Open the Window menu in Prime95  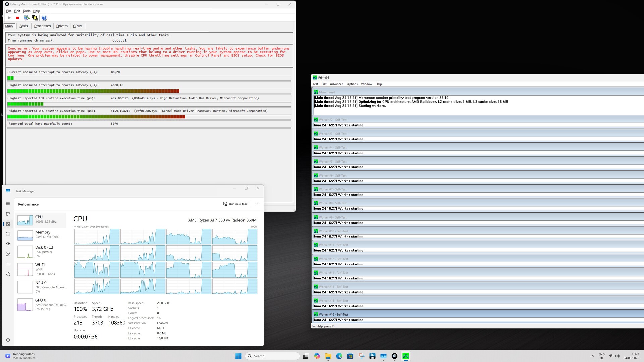point(366,84)
